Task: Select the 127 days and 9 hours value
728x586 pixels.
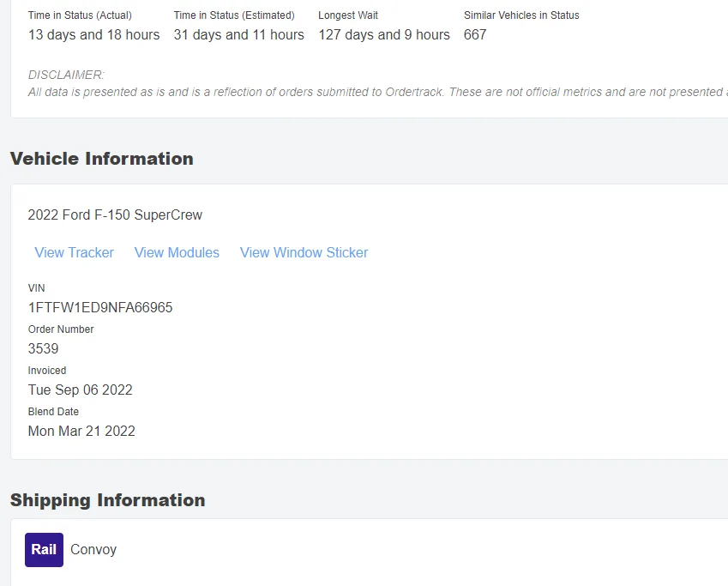Action: point(384,35)
